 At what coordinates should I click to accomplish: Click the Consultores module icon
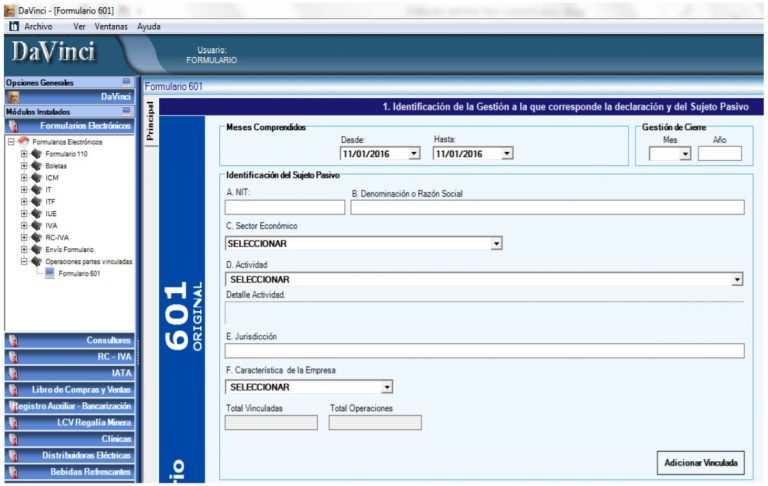click(x=13, y=341)
